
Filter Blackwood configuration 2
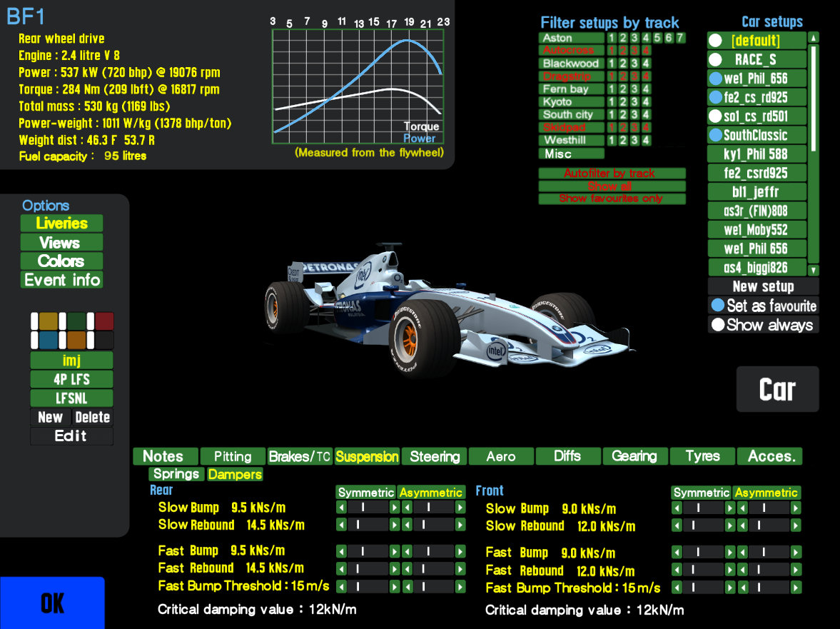coord(623,64)
